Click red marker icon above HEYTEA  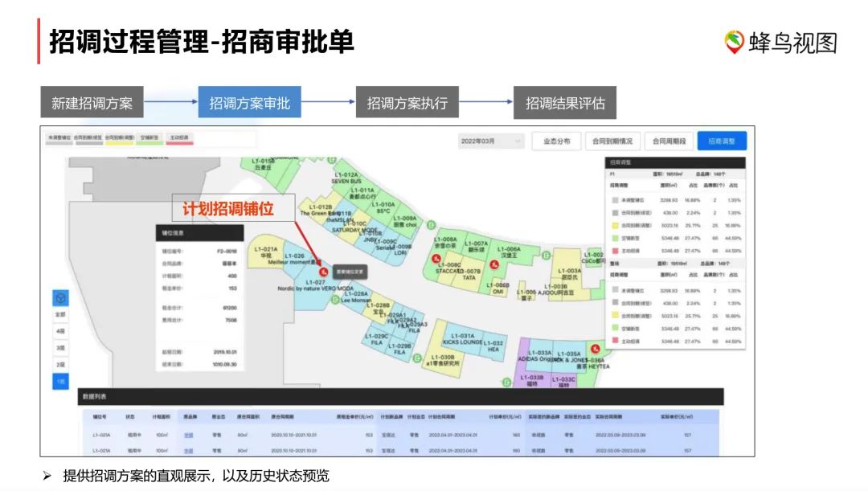596,347
